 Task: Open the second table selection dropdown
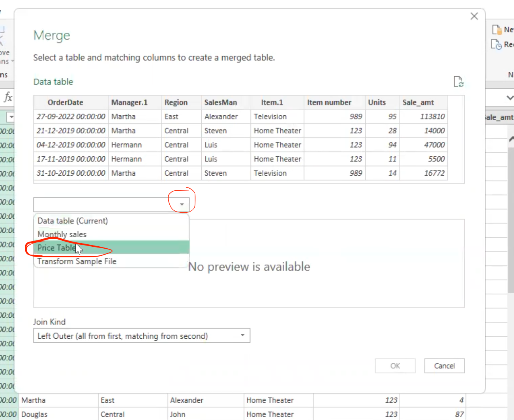[x=181, y=204]
